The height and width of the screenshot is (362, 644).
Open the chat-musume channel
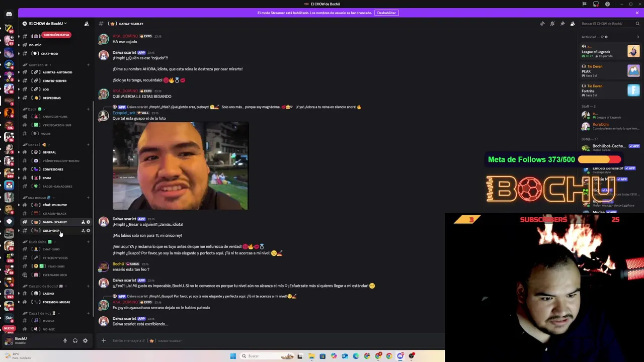pos(54,205)
